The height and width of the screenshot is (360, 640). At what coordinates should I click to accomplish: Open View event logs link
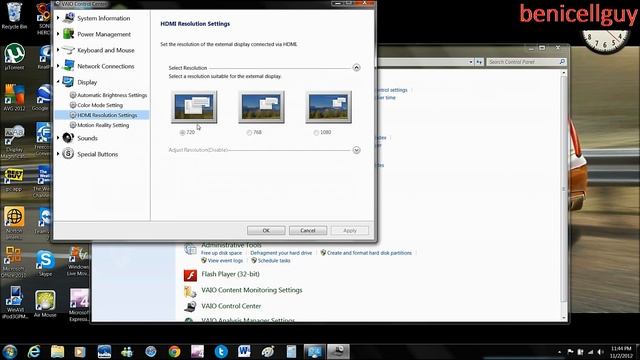coord(225,261)
